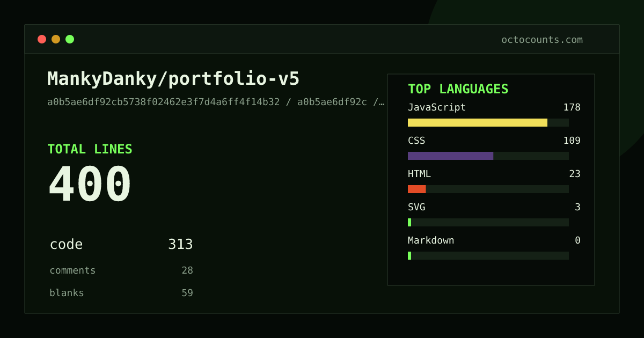
Task: Select the MankyDanky/portfolio-v5 repository title
Action: pos(173,79)
